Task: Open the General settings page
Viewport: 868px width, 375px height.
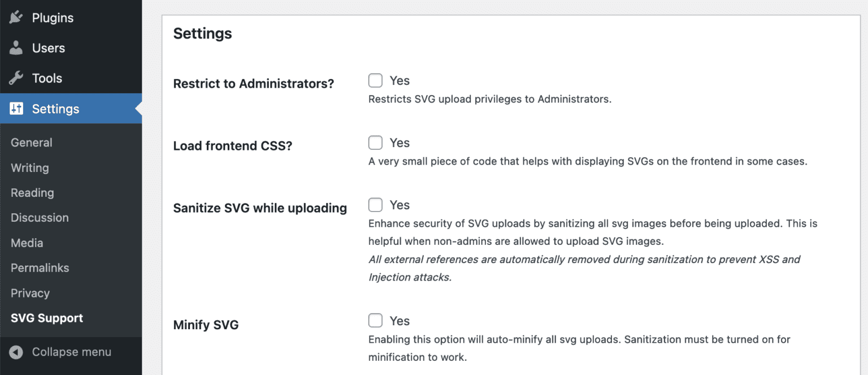Action: (x=31, y=143)
